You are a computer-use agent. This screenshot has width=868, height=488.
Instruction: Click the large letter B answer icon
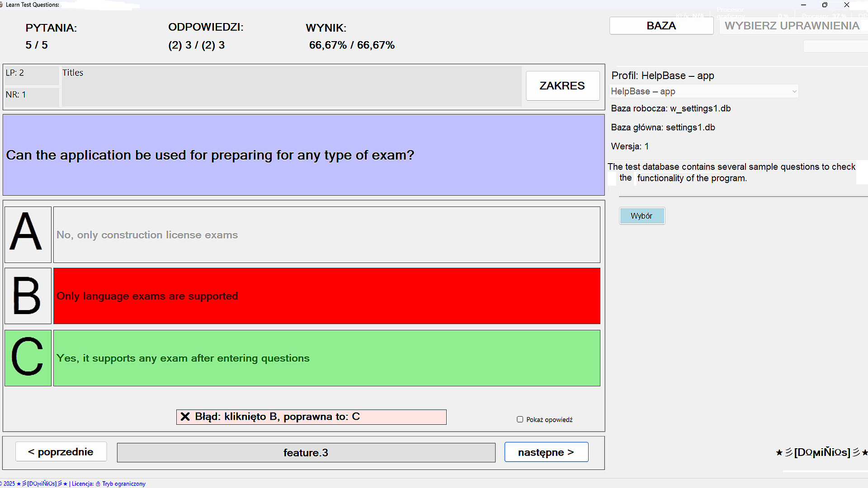pyautogui.click(x=28, y=296)
